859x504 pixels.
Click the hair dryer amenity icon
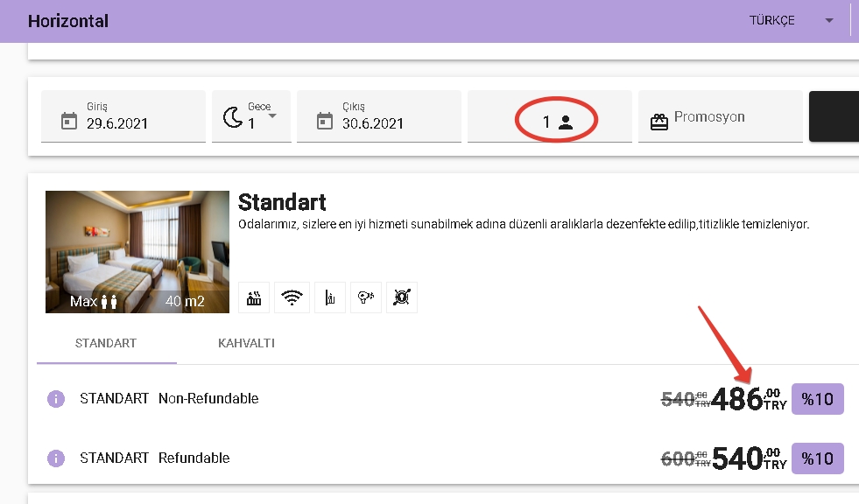click(365, 297)
